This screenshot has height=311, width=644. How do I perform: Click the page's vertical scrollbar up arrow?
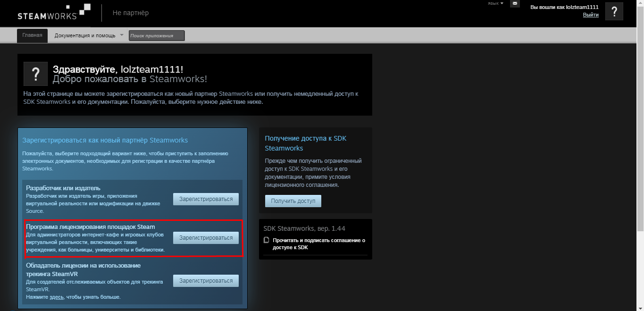(640, 3)
